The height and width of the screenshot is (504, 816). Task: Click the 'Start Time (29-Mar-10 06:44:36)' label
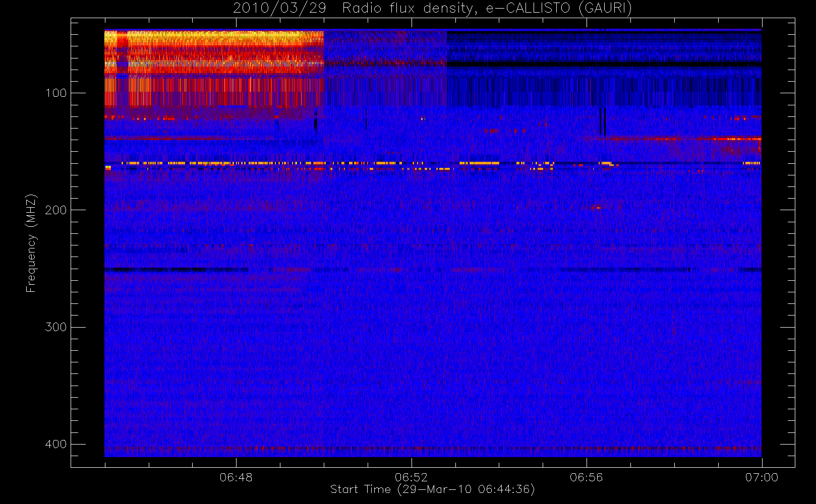(x=432, y=489)
